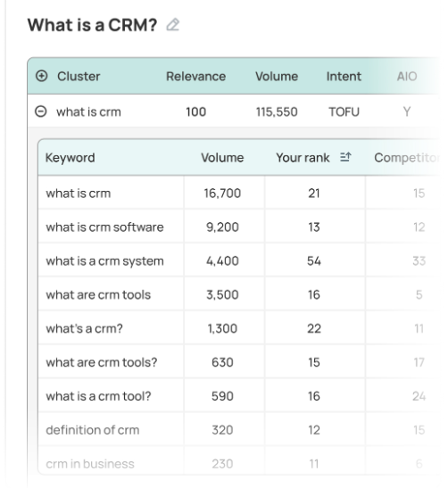Click the Relevance column header

pos(195,76)
